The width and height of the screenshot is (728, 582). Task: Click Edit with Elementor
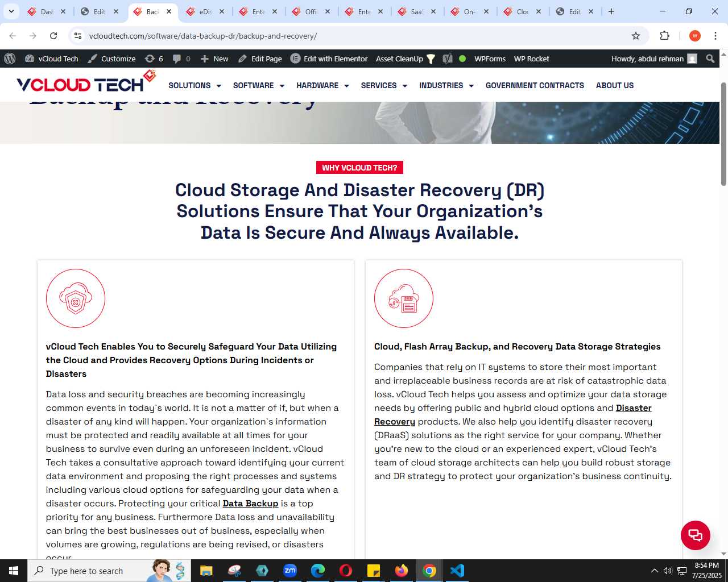[x=329, y=59]
